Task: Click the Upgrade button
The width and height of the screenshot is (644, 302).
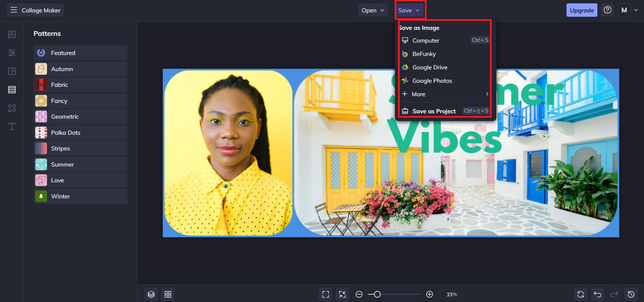Action: (582, 10)
